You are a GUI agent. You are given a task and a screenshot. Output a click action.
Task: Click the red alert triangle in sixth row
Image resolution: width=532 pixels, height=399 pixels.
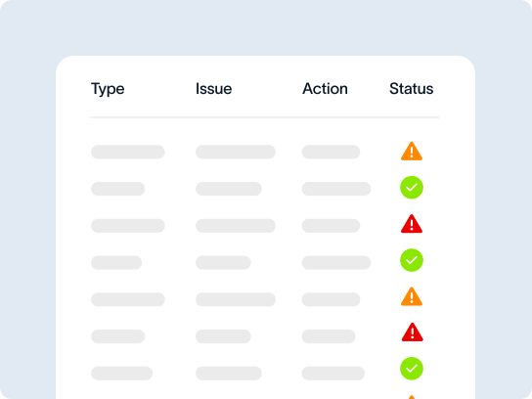coord(413,332)
